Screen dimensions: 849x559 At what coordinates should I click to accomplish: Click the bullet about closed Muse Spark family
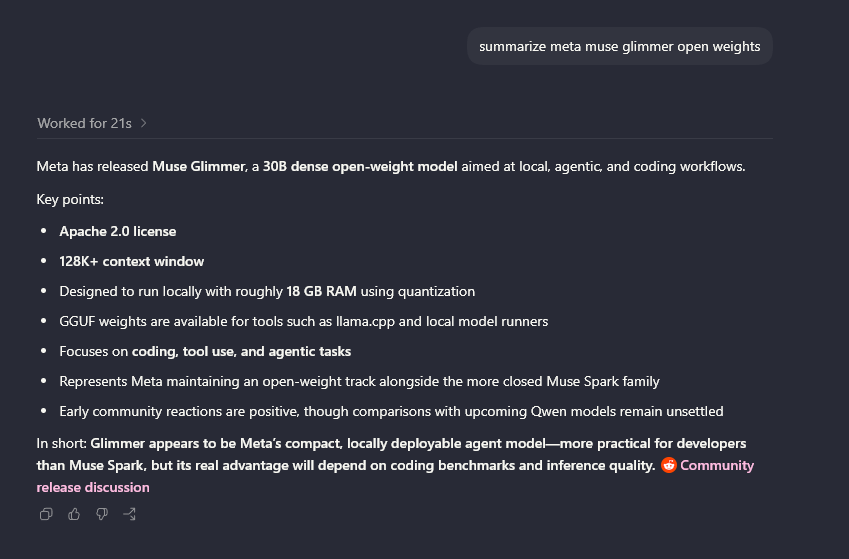click(360, 381)
